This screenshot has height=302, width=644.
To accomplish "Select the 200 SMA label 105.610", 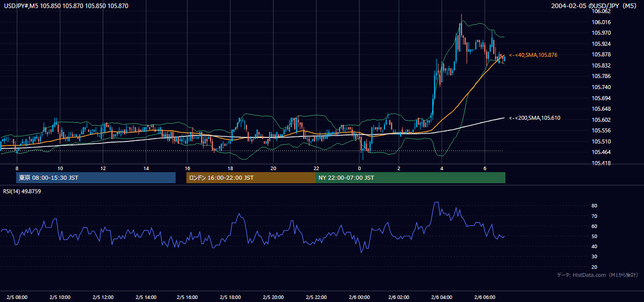I will 535,118.
